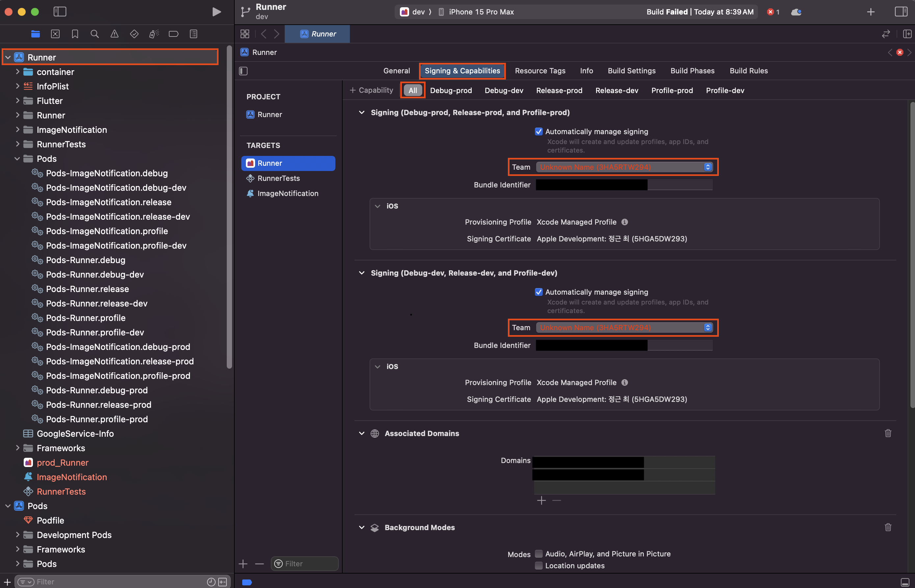Click the red error count badge

coord(773,12)
